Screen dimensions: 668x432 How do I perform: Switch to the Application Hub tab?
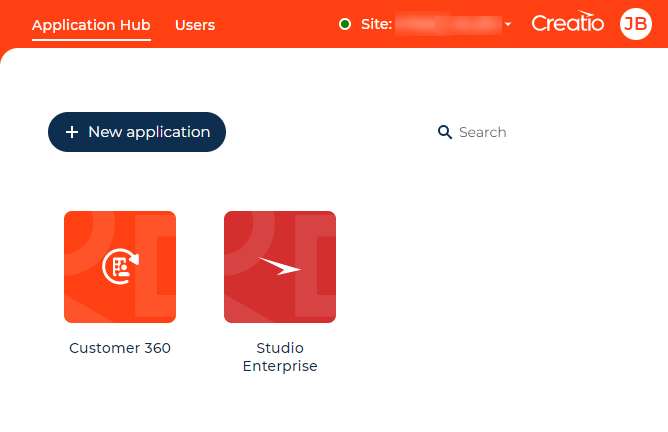point(91,25)
